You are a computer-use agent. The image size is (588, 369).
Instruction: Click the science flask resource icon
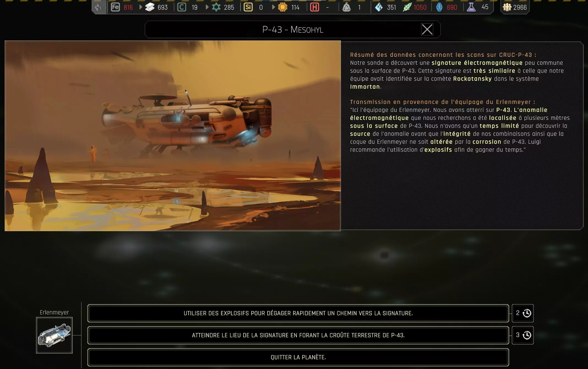[471, 7]
